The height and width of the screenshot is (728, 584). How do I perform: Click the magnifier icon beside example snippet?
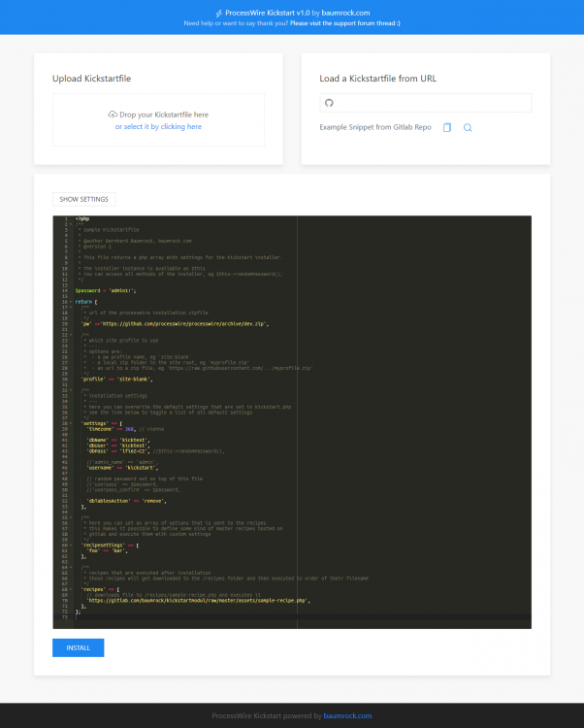coord(468,127)
